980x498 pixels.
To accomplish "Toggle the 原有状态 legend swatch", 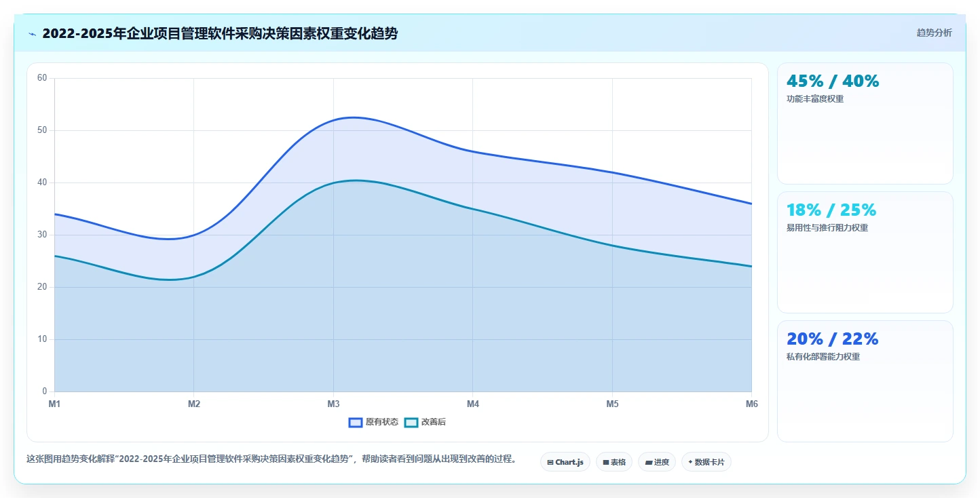I will (x=356, y=422).
